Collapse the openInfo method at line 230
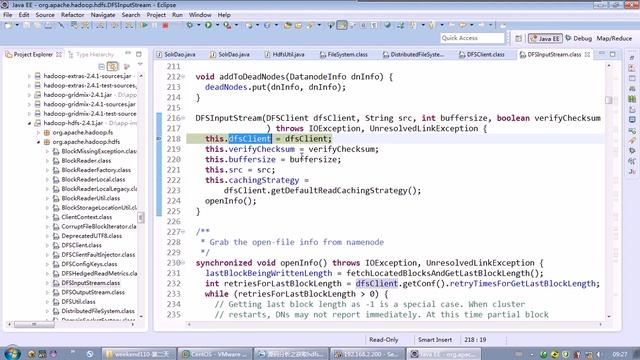Screen dimensions: 640x360 pos(183,263)
